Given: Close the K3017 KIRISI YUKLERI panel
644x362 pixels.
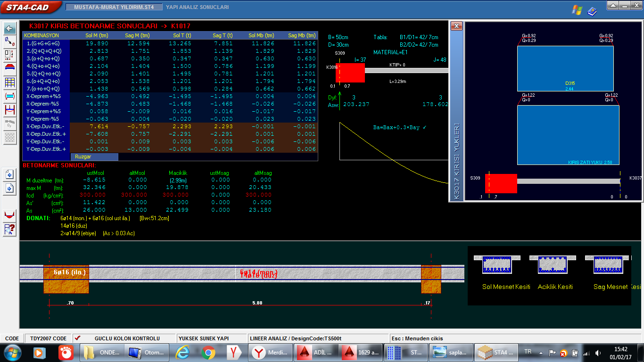Looking at the screenshot, I should pos(456,26).
